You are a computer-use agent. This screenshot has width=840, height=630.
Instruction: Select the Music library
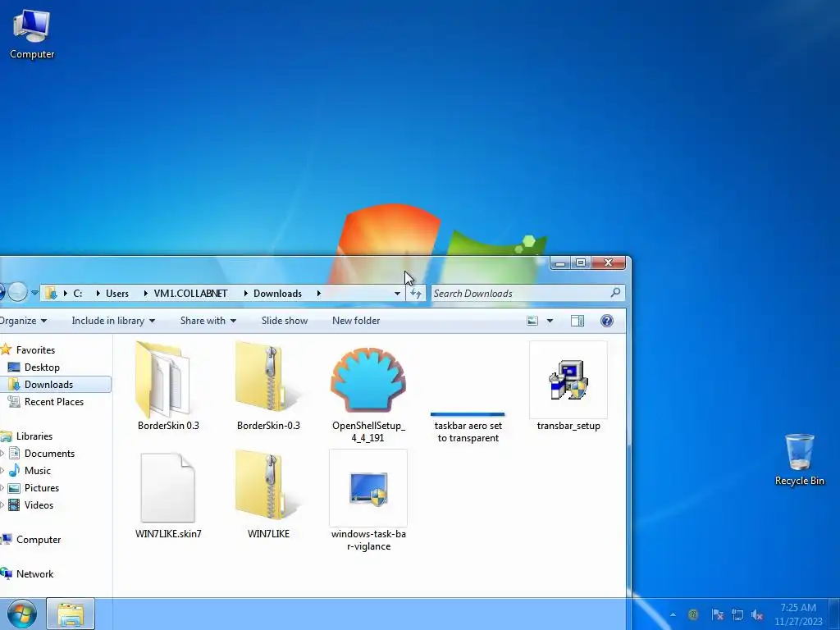coord(38,470)
